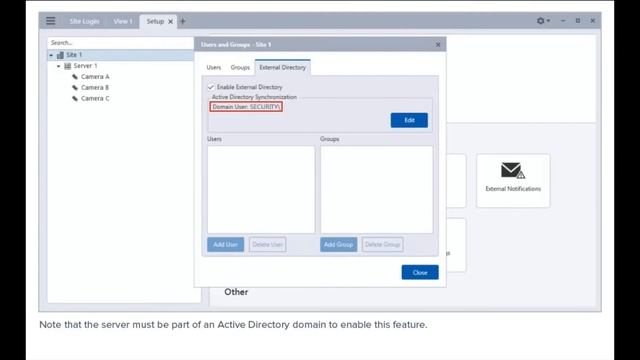Select the Setup tab

coord(155,21)
